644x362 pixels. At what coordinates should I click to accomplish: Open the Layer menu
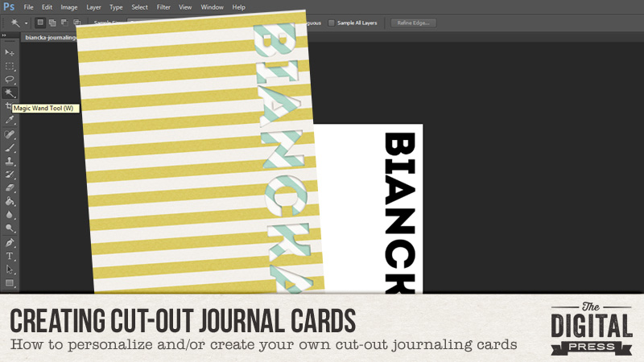point(93,7)
